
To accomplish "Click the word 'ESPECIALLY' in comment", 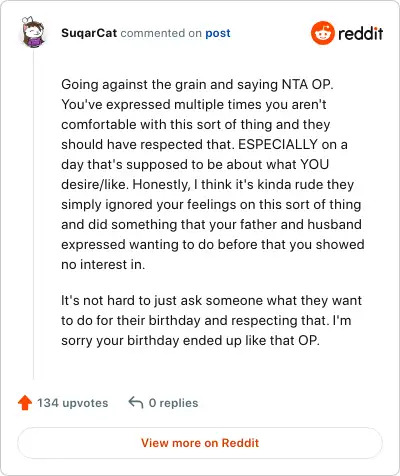I will (x=278, y=144).
